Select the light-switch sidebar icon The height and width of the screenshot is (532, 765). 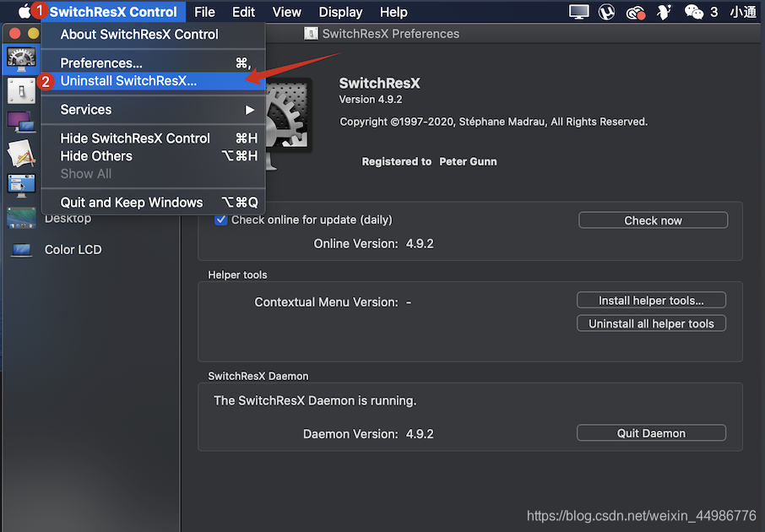pos(21,91)
